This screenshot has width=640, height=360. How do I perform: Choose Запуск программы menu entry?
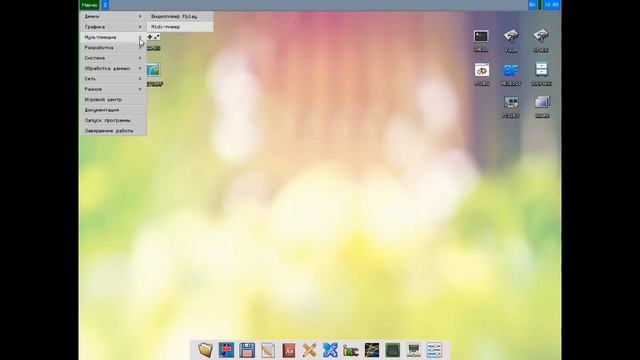point(113,120)
